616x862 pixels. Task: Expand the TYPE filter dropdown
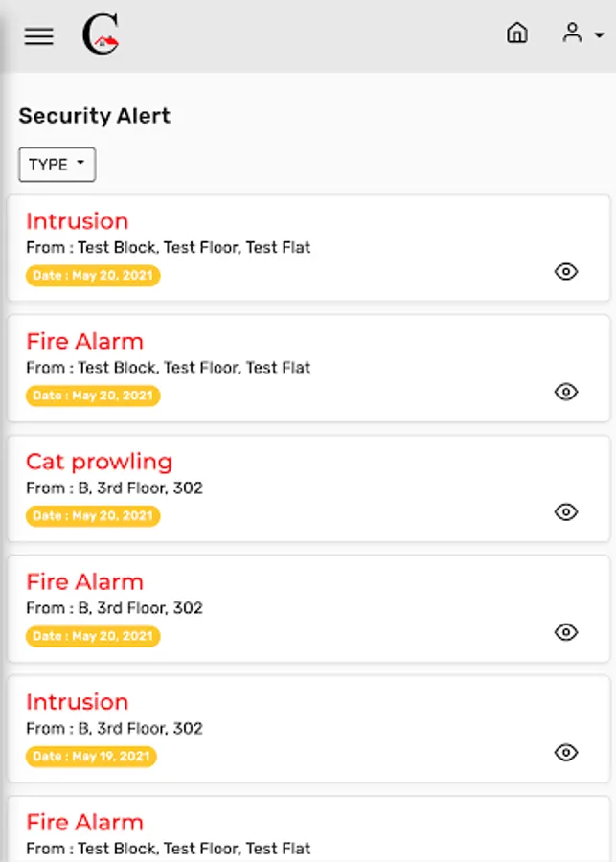57,165
